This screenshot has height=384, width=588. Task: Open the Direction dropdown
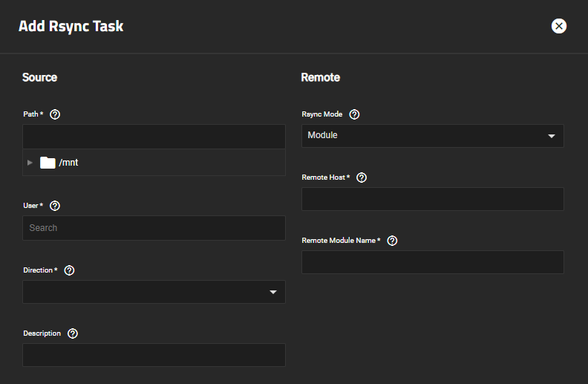154,292
